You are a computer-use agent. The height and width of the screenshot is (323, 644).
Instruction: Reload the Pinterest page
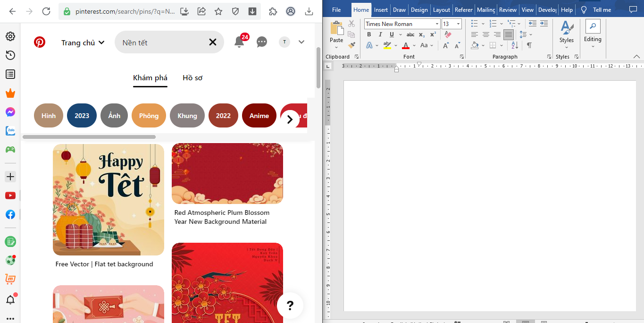46,11
